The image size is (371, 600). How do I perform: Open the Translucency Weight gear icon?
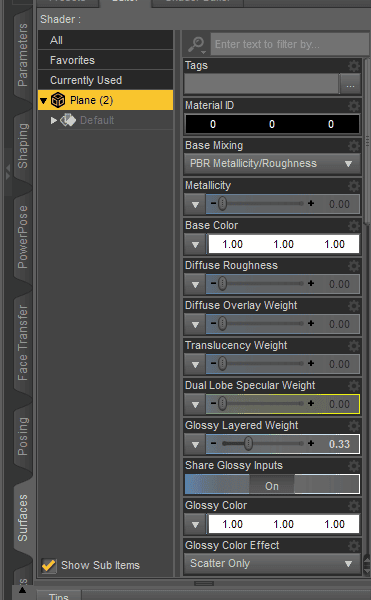tap(354, 346)
